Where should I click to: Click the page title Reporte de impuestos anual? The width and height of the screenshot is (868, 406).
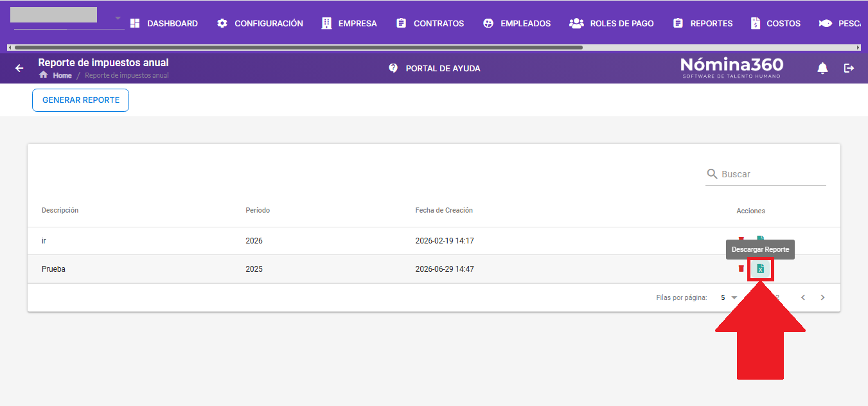[x=103, y=63]
